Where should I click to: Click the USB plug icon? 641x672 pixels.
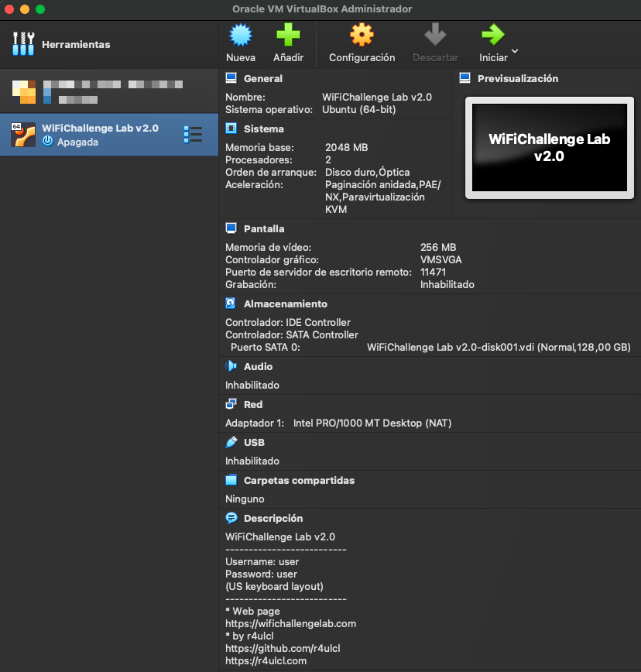[x=231, y=442]
